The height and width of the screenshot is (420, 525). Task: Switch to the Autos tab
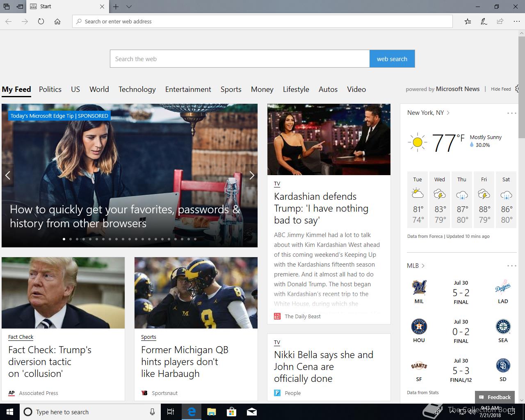328,89
